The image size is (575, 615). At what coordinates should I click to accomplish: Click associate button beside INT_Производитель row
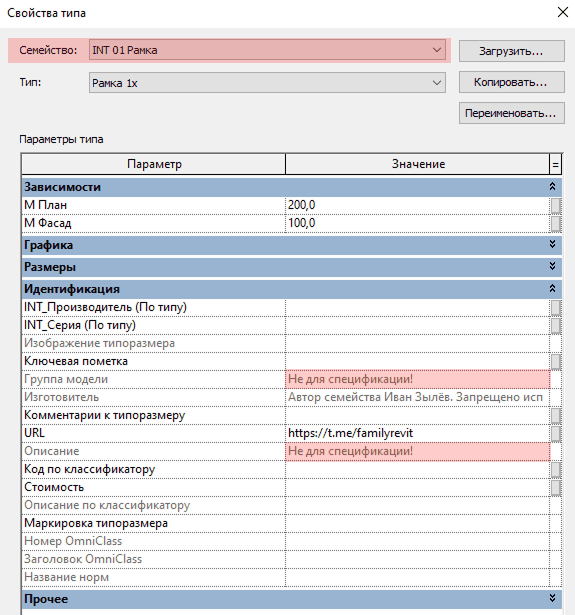pos(555,308)
